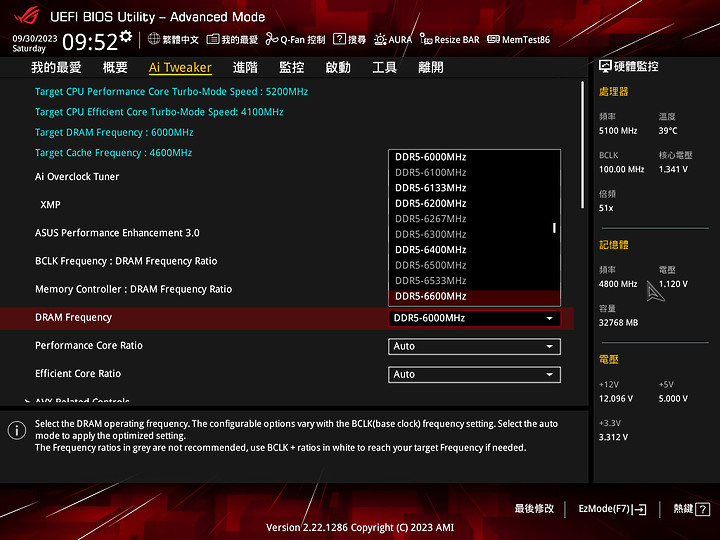Click the core voltage 1.341 V value
720x540 pixels.
[673, 169]
